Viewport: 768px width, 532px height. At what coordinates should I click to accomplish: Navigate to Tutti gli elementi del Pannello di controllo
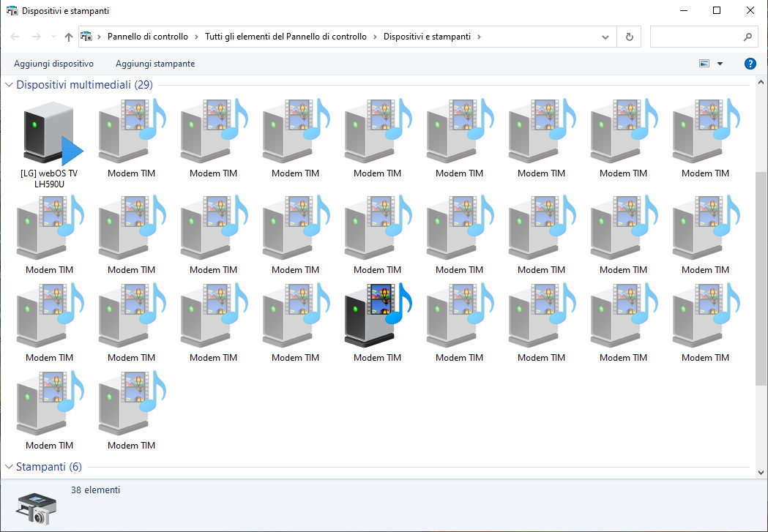286,37
